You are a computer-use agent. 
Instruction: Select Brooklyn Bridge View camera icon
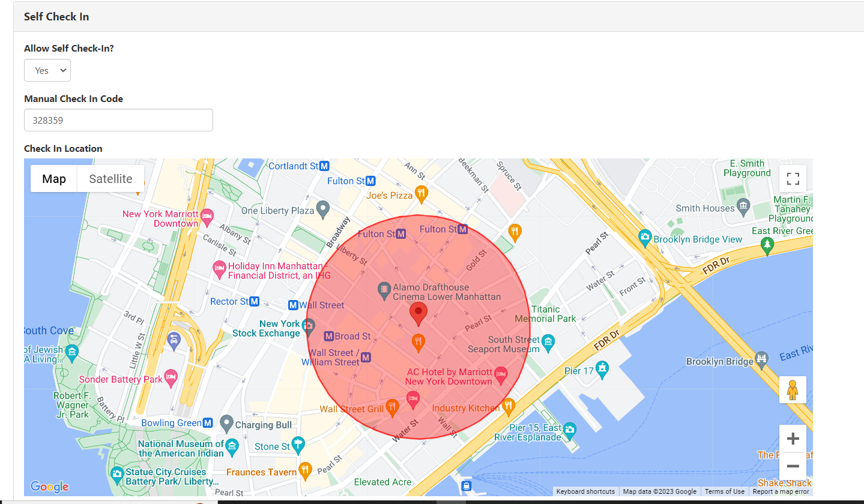645,238
